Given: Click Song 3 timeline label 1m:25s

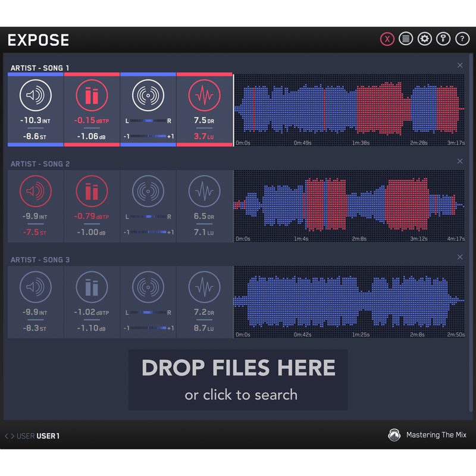Looking at the screenshot, I should pos(361,335).
